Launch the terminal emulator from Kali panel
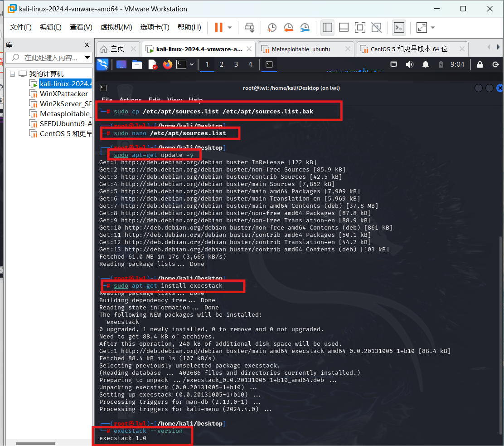Screen dimensions: 504x446 (x=181, y=65)
